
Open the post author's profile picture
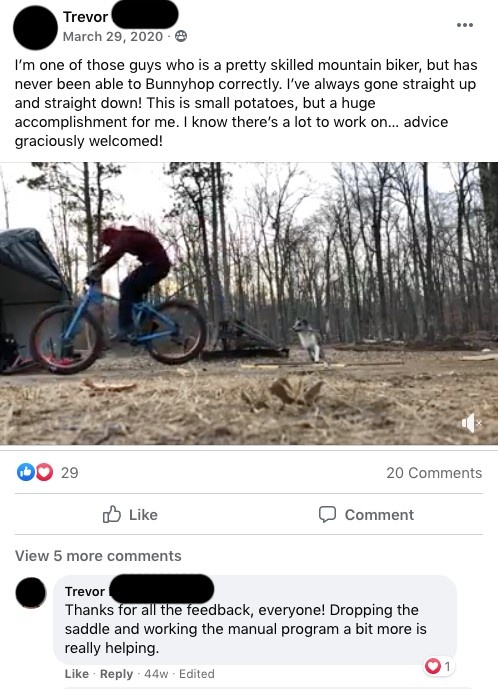(35, 28)
